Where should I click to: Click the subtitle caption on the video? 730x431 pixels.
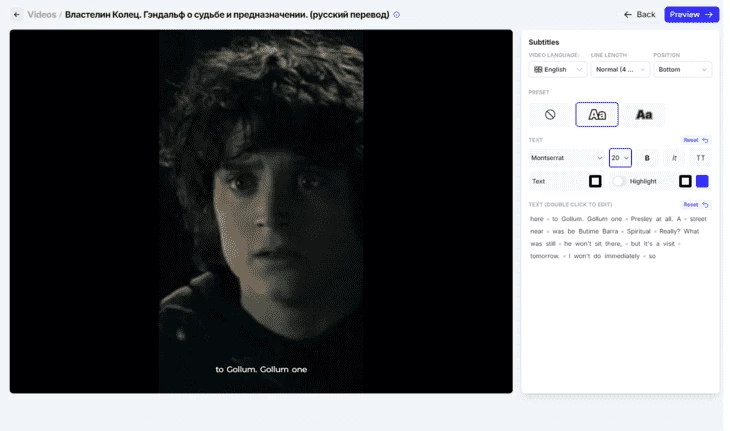pyautogui.click(x=261, y=370)
